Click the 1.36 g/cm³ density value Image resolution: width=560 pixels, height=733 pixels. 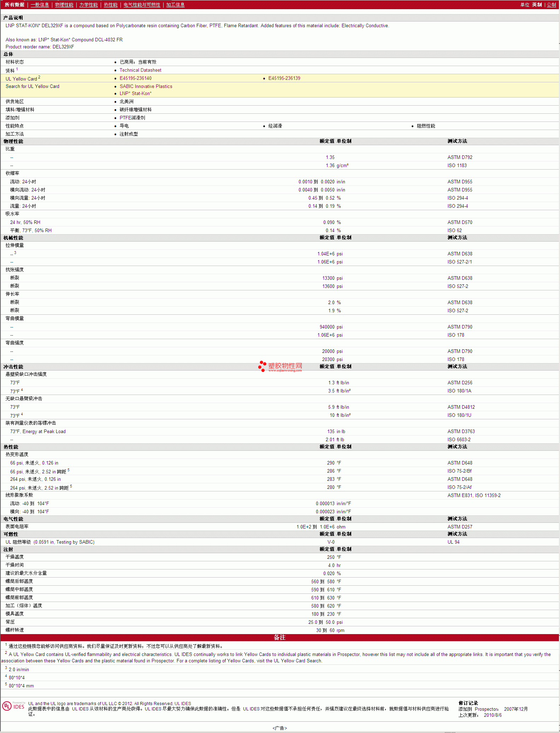[x=337, y=165]
